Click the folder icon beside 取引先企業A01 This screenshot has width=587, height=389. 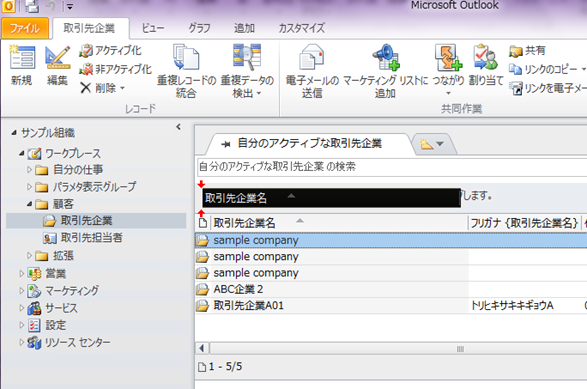coord(203,306)
